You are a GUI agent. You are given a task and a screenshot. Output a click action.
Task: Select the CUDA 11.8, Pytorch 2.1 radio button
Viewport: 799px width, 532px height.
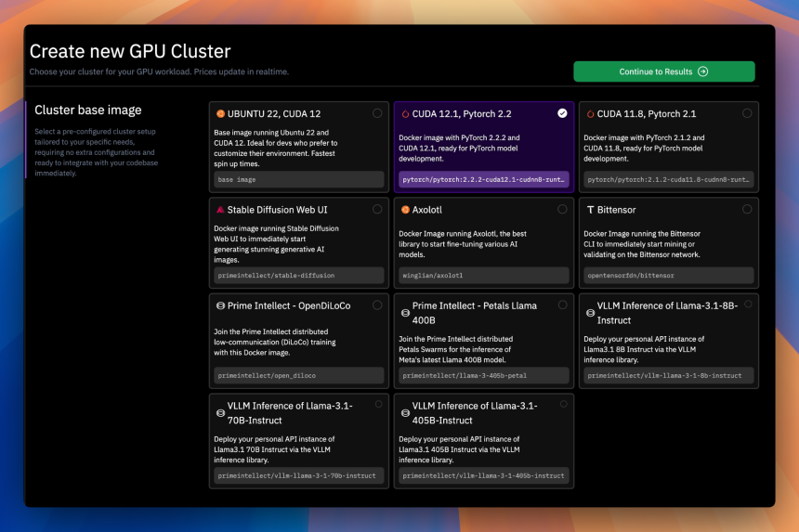[x=747, y=113]
